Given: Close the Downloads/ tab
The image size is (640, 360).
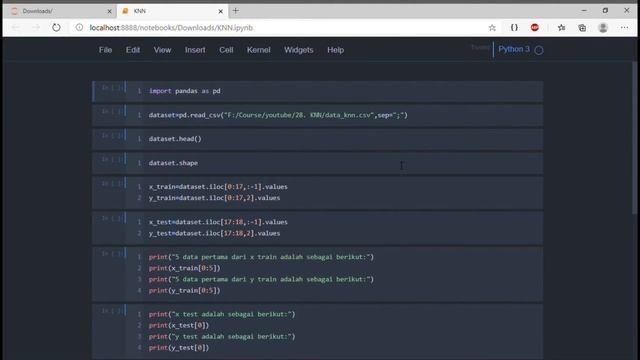Looking at the screenshot, I should point(109,11).
